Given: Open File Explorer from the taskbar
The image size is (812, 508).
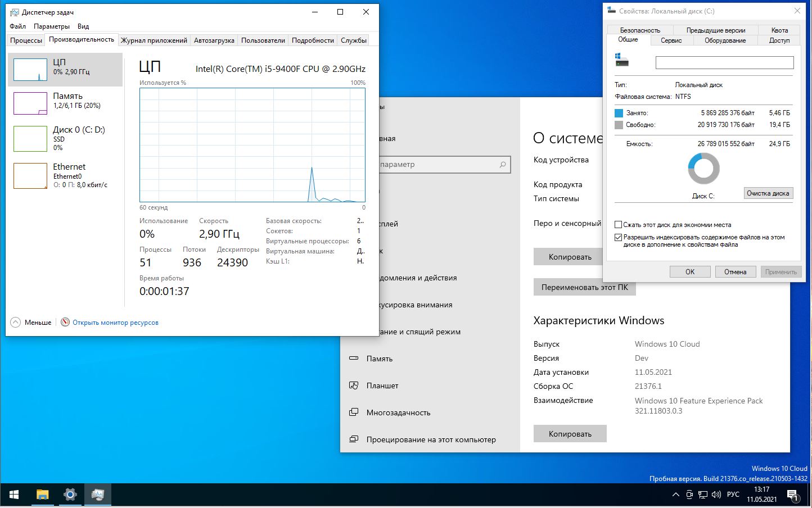Looking at the screenshot, I should [x=42, y=495].
